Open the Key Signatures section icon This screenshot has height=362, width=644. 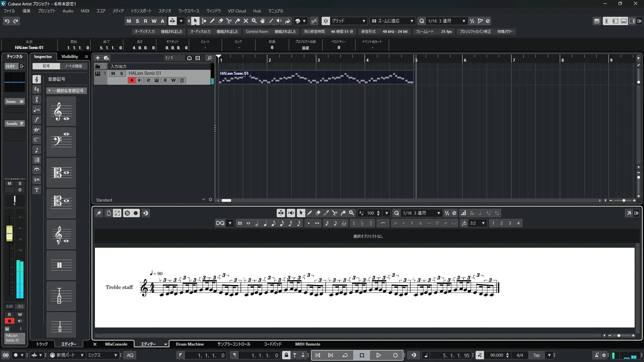click(37, 89)
